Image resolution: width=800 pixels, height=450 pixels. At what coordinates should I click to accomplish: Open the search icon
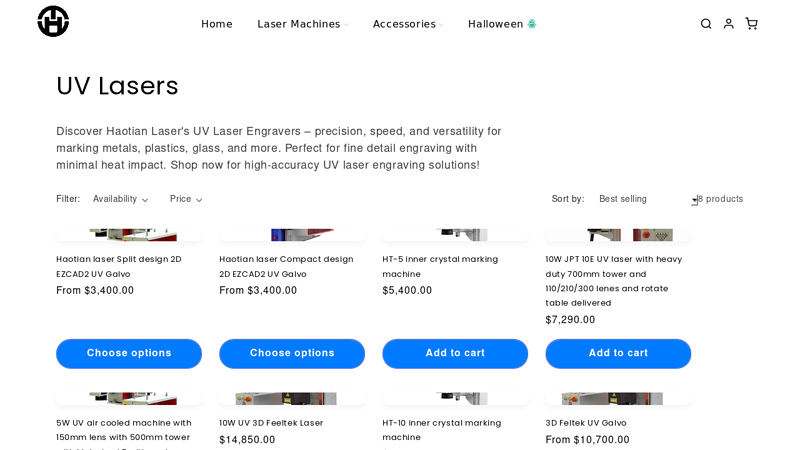tap(706, 24)
